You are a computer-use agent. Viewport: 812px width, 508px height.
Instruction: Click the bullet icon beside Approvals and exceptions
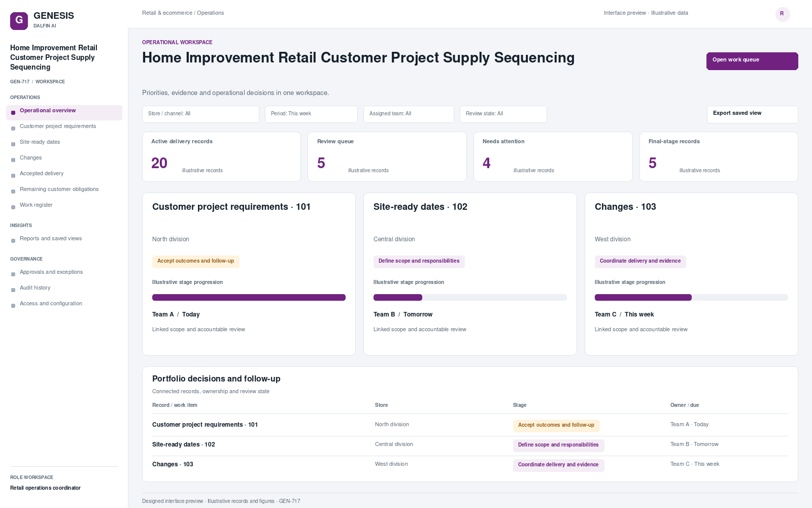[x=13, y=274]
